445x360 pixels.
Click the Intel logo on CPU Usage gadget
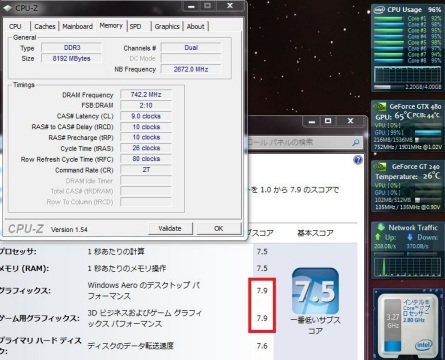click(379, 10)
